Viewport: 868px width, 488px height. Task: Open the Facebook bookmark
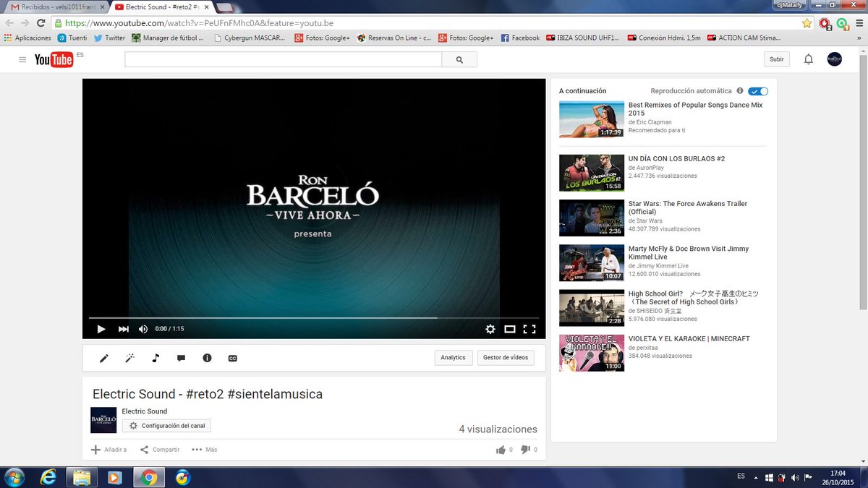tap(520, 38)
